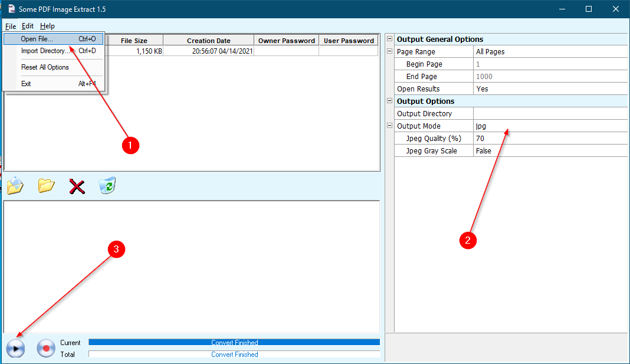Viewport: 630px width, 364px height.
Task: Click the Owner Password column header
Action: click(x=287, y=41)
